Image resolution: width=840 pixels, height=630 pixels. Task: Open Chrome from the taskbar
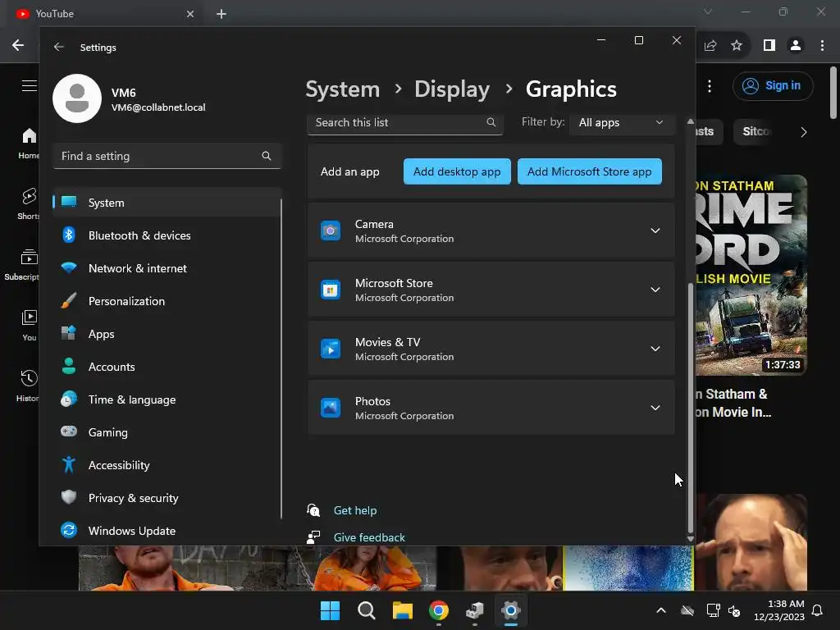pyautogui.click(x=439, y=610)
